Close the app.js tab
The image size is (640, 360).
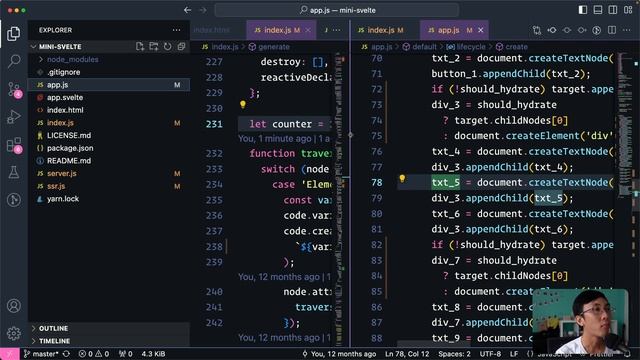coord(481,30)
